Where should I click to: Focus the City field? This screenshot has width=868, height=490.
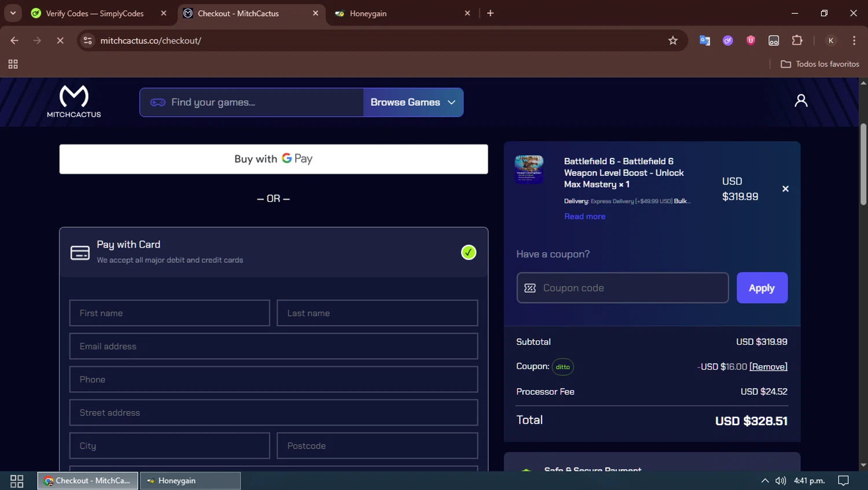click(x=170, y=446)
